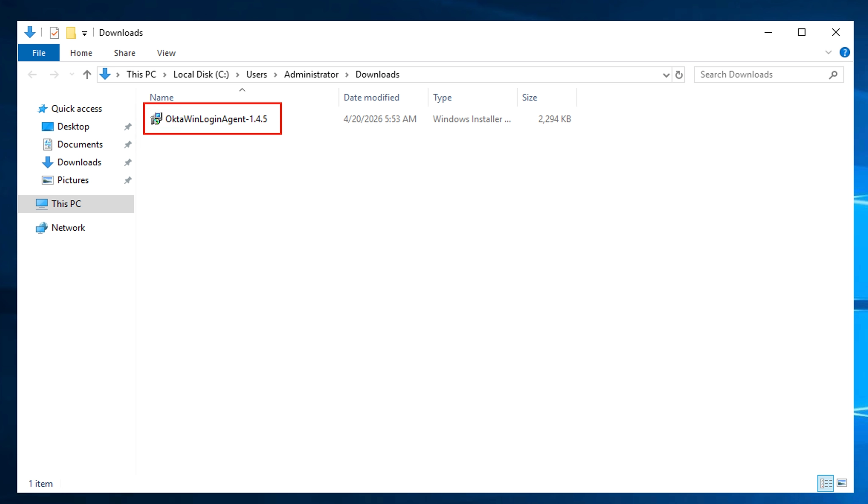This screenshot has height=504, width=868.
Task: Switch to the Share ribbon tab
Action: click(125, 53)
